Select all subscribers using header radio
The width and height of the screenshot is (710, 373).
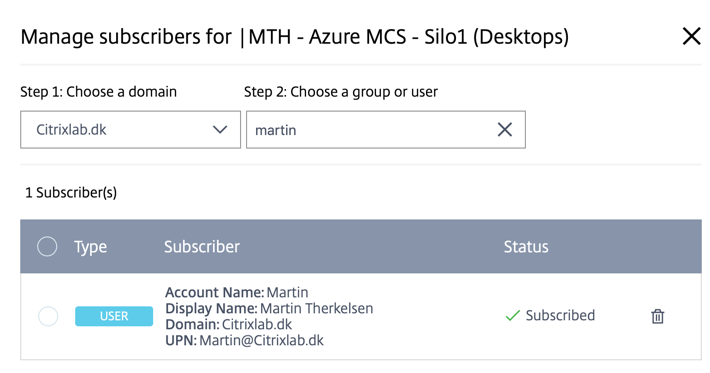pyautogui.click(x=47, y=247)
